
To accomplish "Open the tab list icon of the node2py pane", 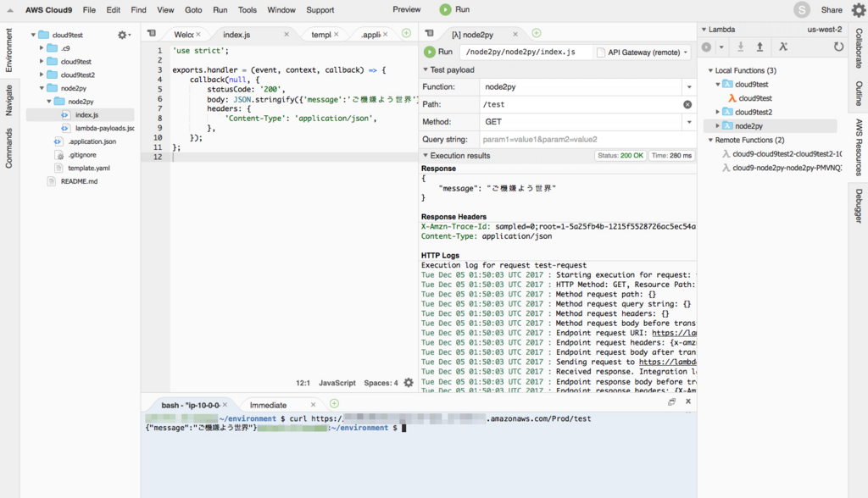I will [x=429, y=33].
